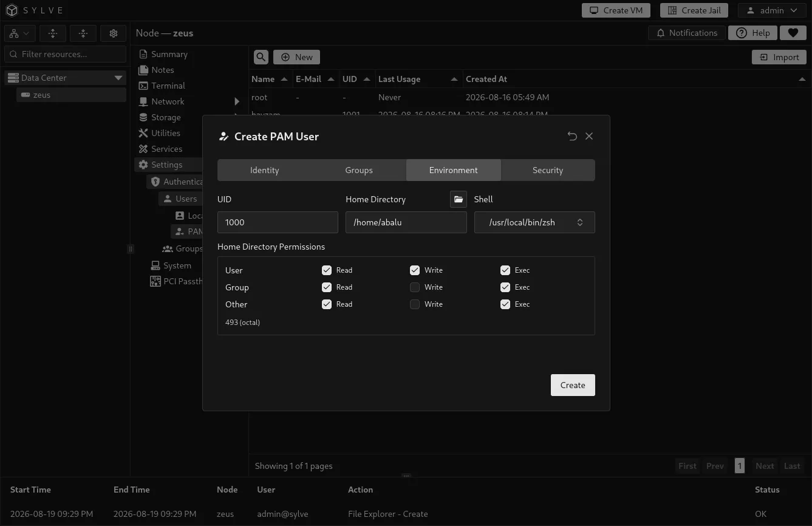
Task: Sort table by UID column
Action: click(x=357, y=79)
